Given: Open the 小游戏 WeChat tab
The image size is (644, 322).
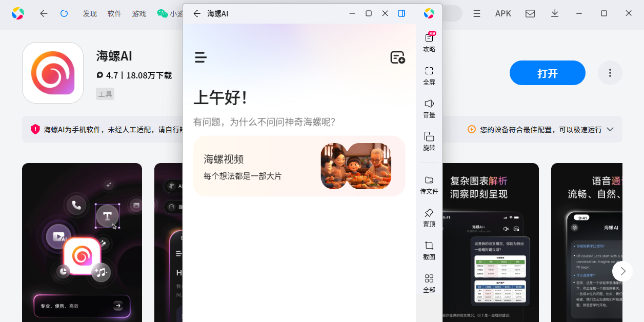Looking at the screenshot, I should tap(170, 14).
